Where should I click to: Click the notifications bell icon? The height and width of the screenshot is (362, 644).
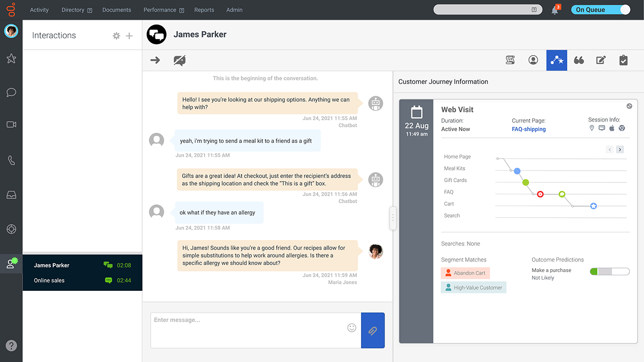pyautogui.click(x=555, y=10)
